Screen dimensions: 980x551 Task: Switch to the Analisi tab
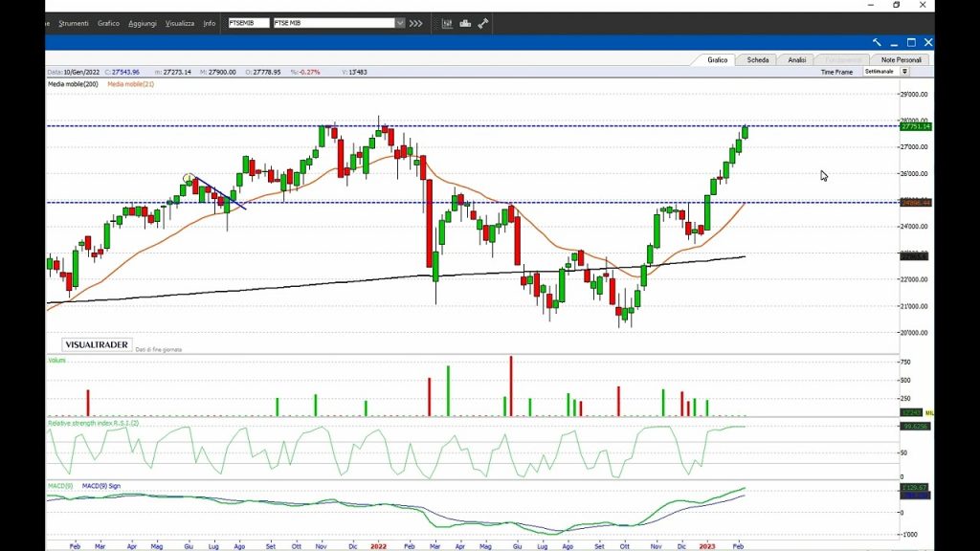(x=797, y=59)
